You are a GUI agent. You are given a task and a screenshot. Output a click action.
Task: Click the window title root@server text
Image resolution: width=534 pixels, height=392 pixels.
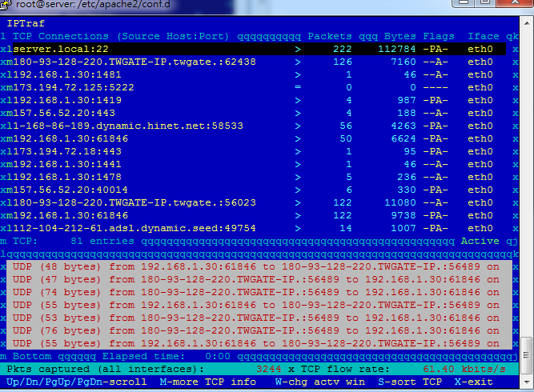[93, 5]
